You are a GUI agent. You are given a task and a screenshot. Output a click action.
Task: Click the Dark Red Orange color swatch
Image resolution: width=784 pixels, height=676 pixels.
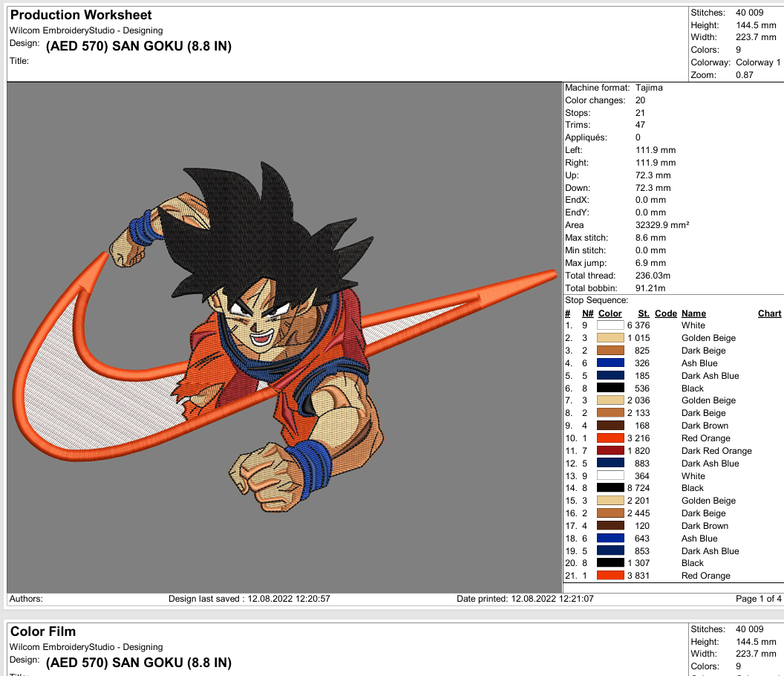(610, 451)
